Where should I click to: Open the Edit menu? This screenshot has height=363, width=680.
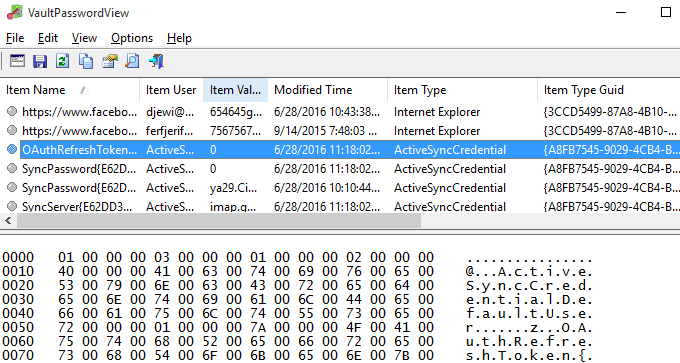48,38
